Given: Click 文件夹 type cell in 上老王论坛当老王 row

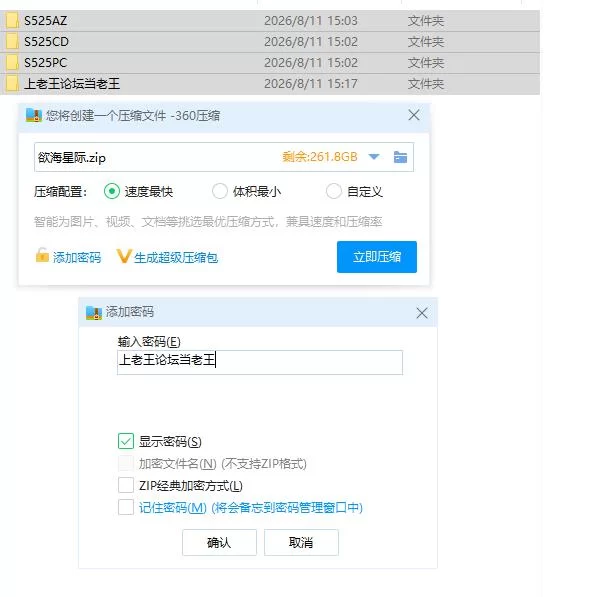Looking at the screenshot, I should (426, 83).
